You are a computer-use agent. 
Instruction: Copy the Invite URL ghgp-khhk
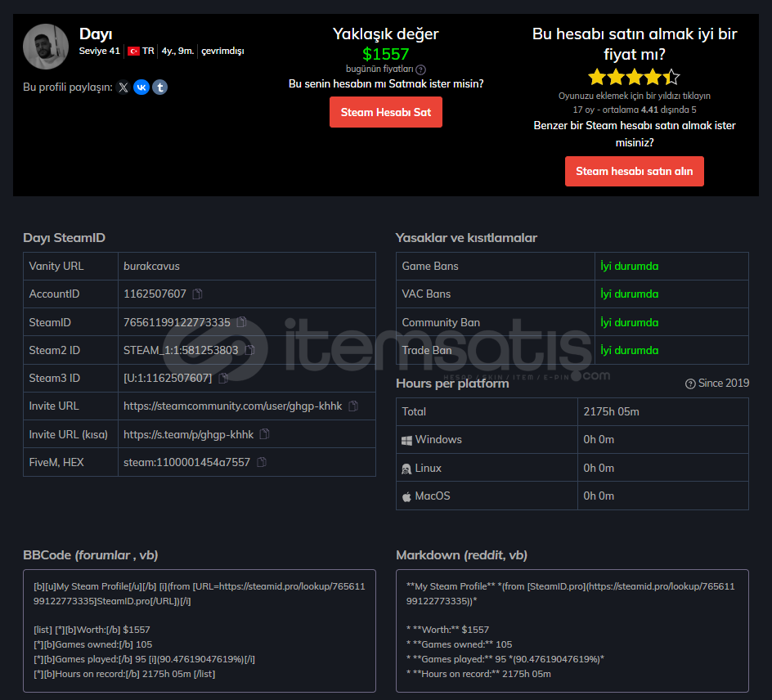click(353, 406)
